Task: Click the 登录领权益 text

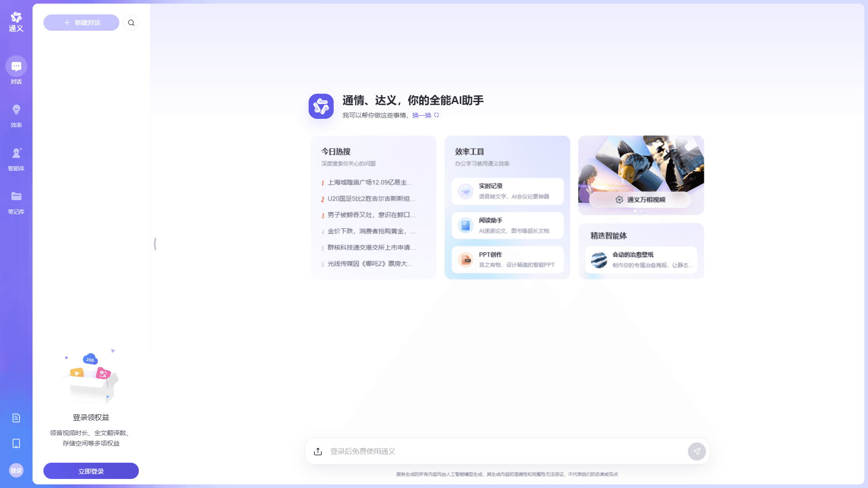Action: point(91,418)
